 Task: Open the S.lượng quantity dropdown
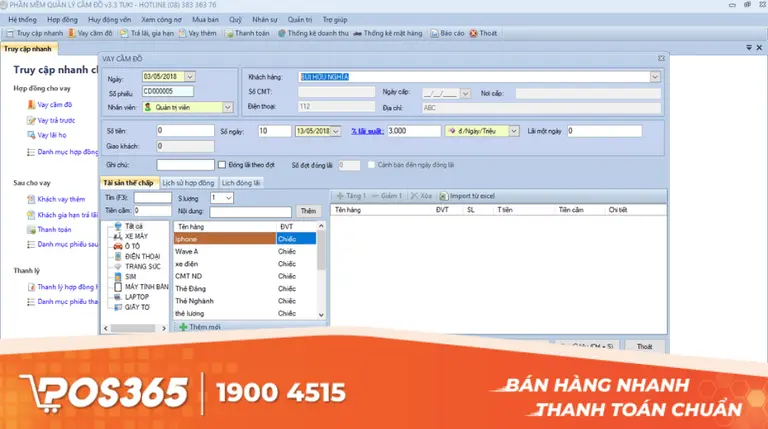point(228,198)
